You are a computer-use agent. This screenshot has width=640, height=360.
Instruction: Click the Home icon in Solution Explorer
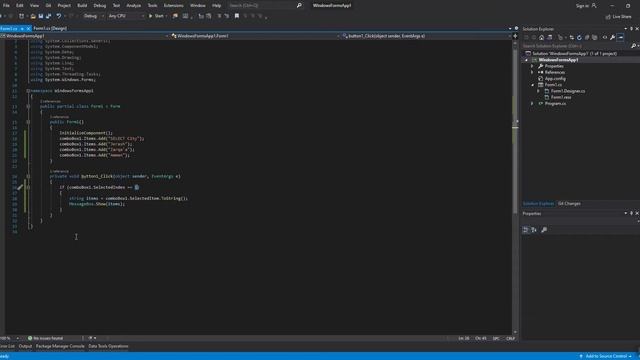pyautogui.click(x=542, y=38)
